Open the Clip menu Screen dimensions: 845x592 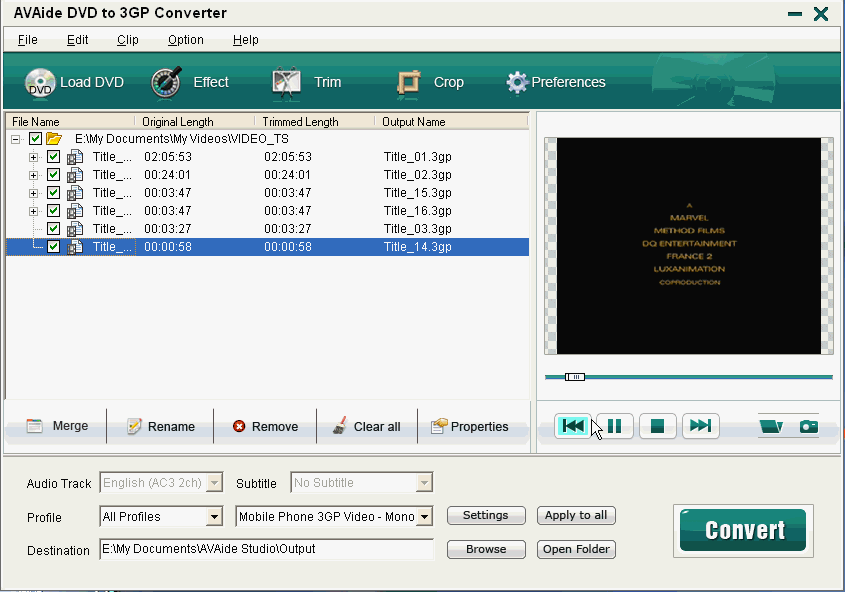[127, 40]
